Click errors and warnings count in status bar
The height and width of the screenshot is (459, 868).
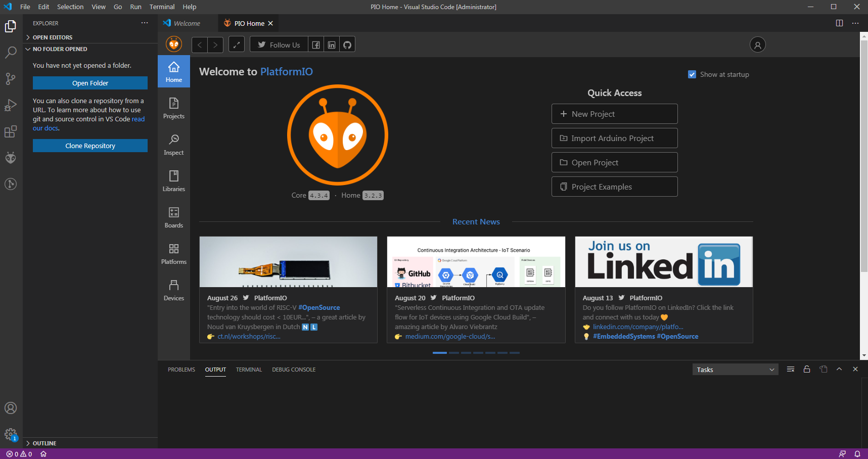(19, 454)
